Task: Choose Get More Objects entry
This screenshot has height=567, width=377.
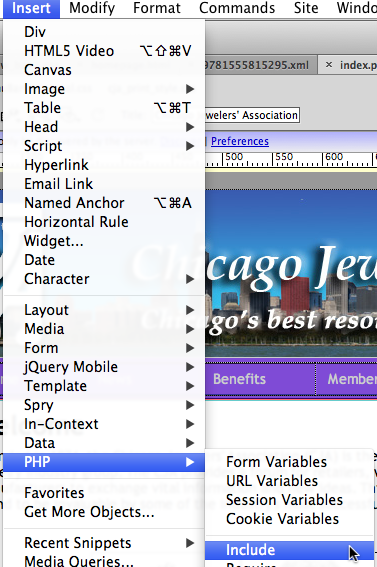Action: 104,512
